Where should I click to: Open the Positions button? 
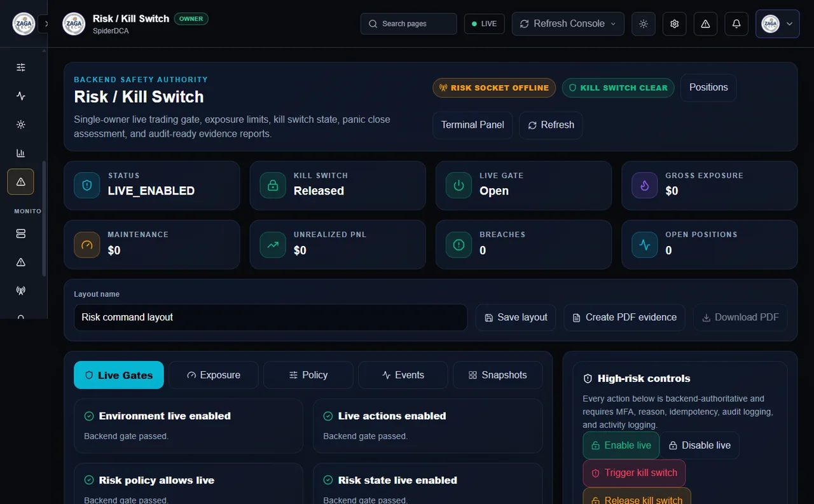(708, 88)
